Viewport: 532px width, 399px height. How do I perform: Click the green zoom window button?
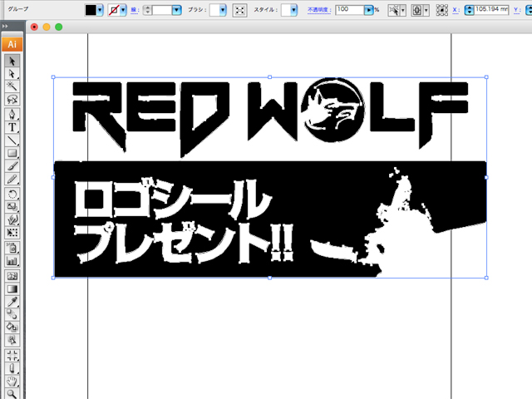click(59, 27)
